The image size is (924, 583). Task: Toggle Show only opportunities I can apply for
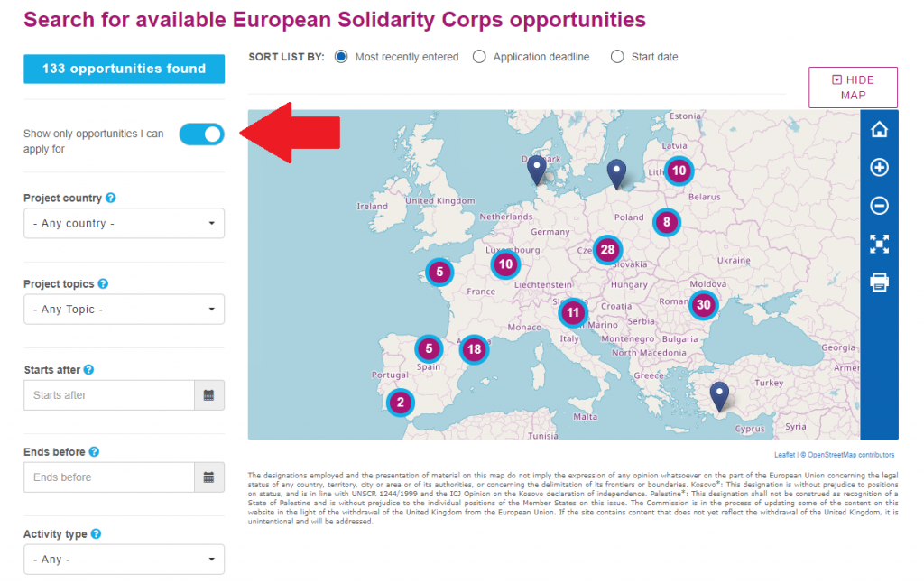click(202, 134)
